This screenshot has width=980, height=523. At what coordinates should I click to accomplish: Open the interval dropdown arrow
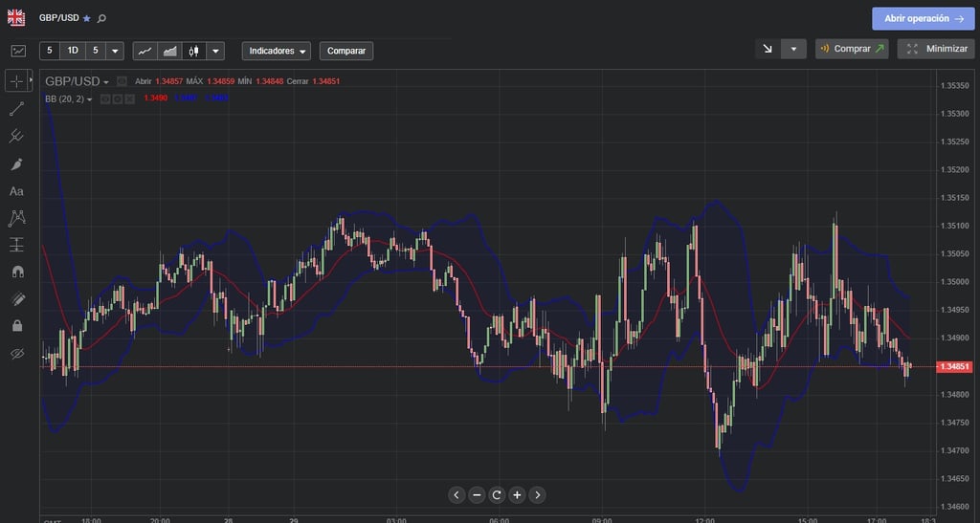coord(115,52)
